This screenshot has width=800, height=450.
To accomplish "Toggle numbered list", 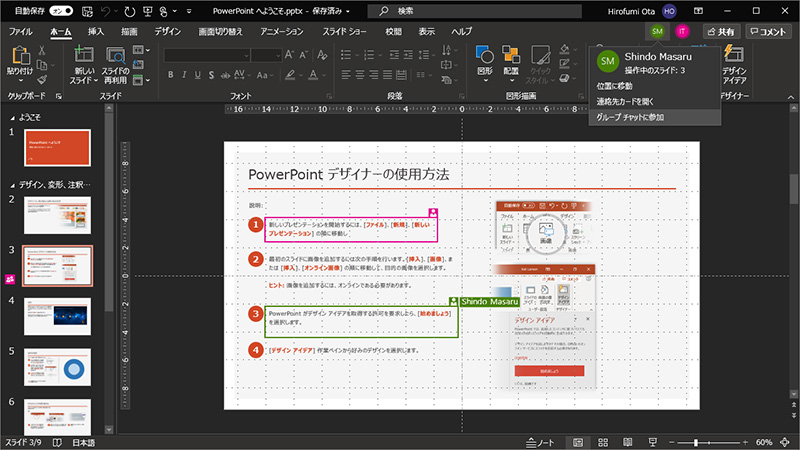I will coord(369,55).
